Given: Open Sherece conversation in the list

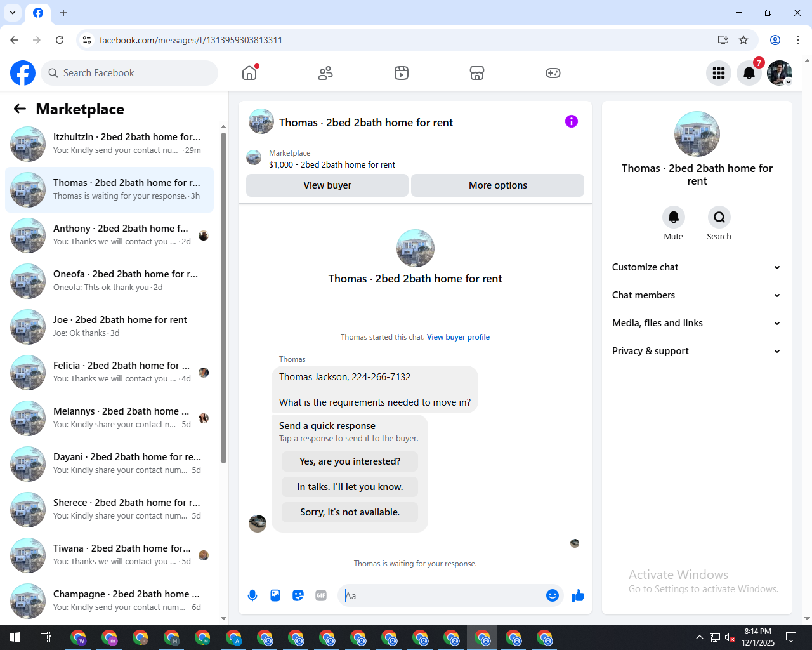Looking at the screenshot, I should coord(110,510).
